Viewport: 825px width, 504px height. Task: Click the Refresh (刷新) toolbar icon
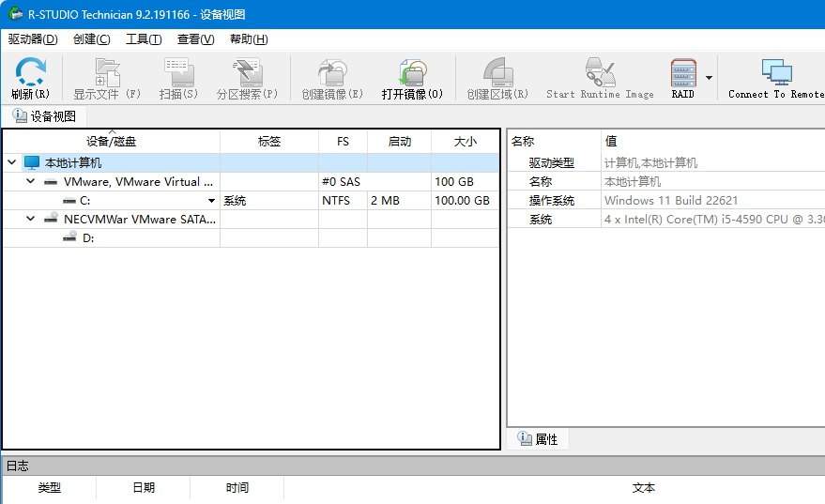pyautogui.click(x=31, y=71)
